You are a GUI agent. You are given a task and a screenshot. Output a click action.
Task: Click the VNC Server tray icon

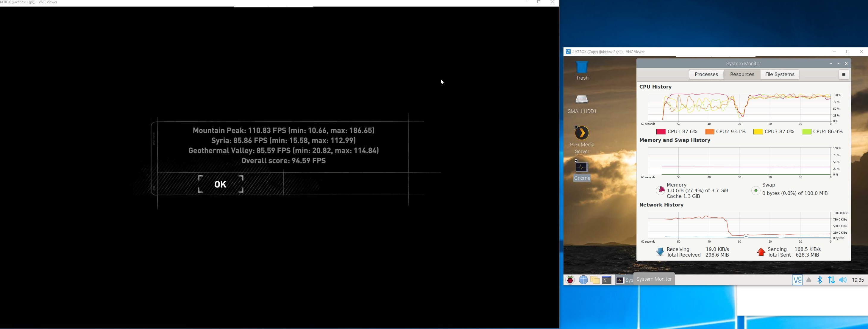pyautogui.click(x=797, y=280)
